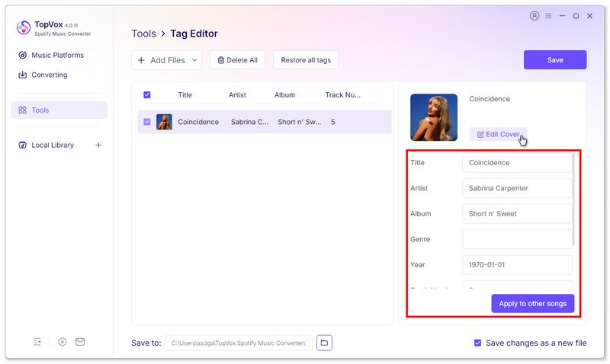Screen dimensions: 610x364
Task: Click Coincidence title cell in row
Action: click(198, 122)
